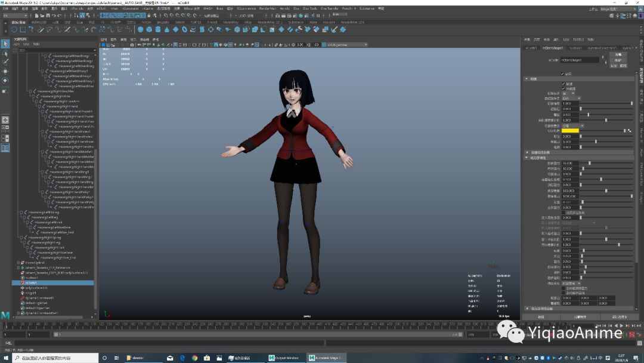Pick the Lasso Select tool
This screenshot has width=644, height=363.
[x=5, y=54]
